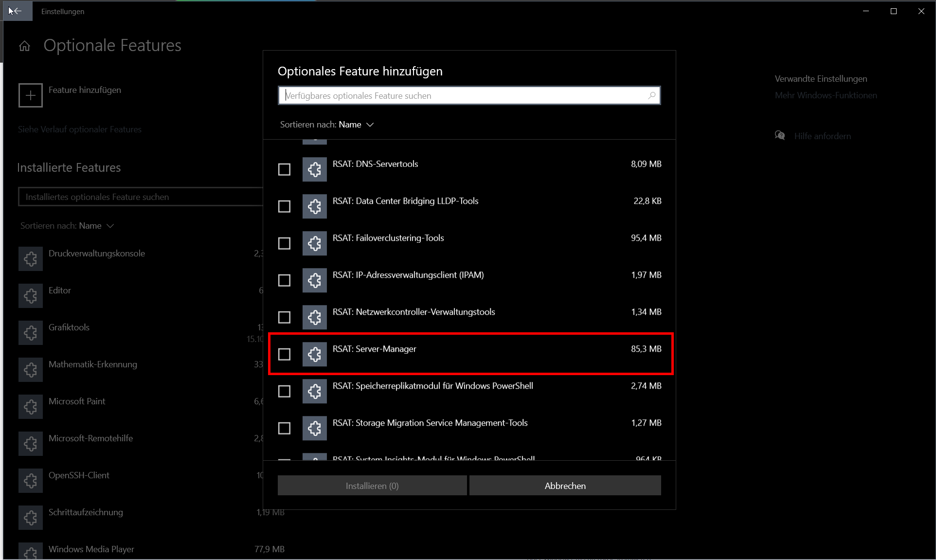Click the RSAT: Failoverclustering-Tools feature icon

click(x=314, y=243)
